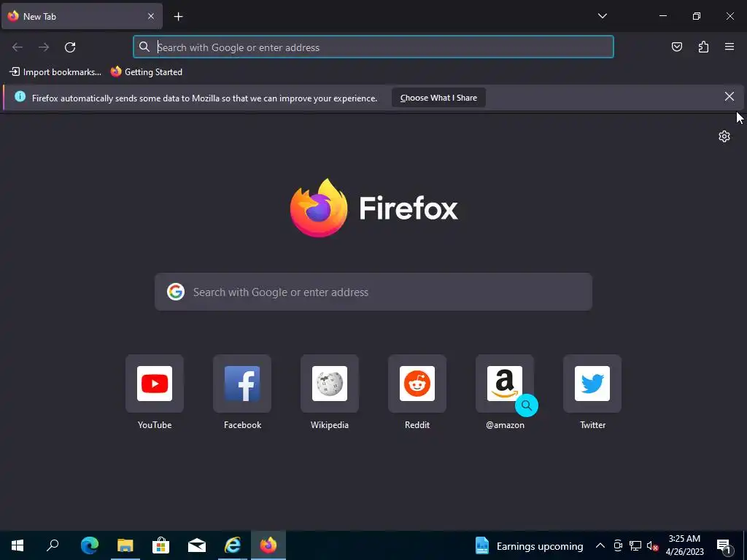Go back one page arrow
Image resolution: width=747 pixels, height=560 pixels.
[x=18, y=47]
